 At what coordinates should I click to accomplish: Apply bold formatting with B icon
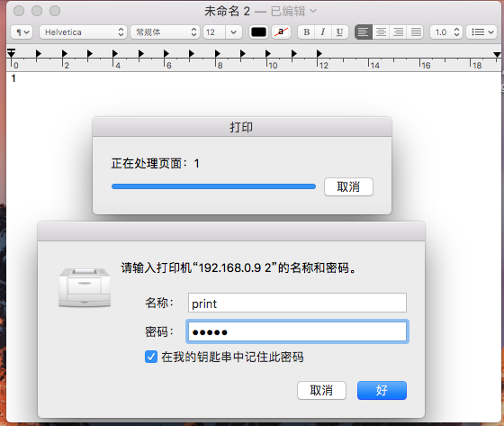306,32
